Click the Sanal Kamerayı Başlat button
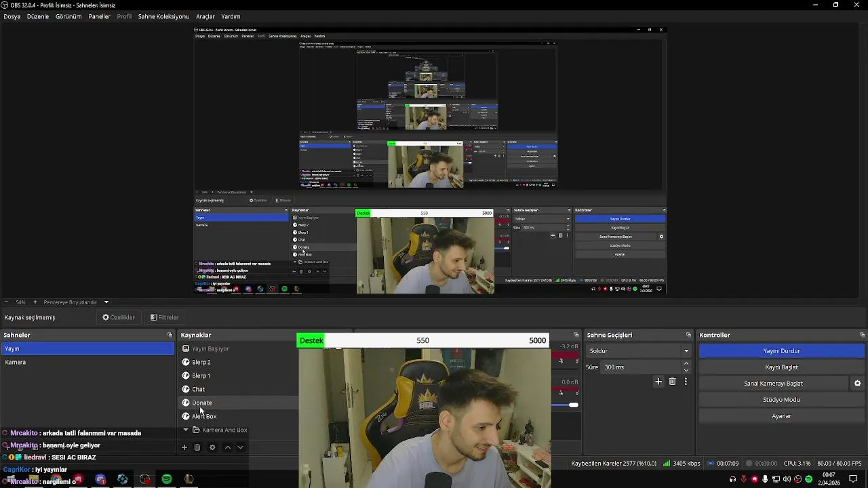 [774, 383]
